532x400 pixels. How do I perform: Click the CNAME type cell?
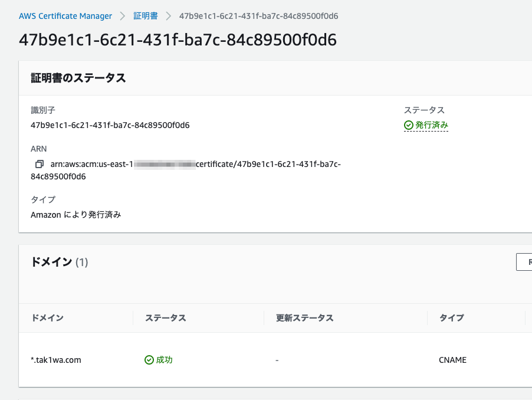[452, 360]
